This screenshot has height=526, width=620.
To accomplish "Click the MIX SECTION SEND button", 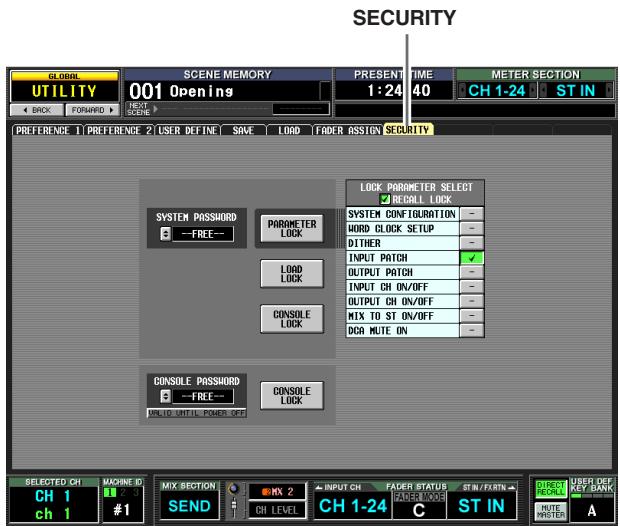I will point(189,506).
